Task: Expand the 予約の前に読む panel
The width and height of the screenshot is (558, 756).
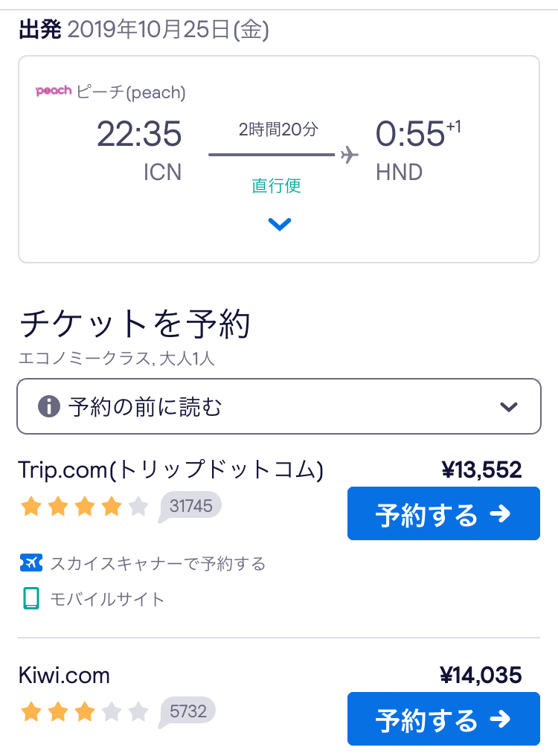Action: [279, 406]
